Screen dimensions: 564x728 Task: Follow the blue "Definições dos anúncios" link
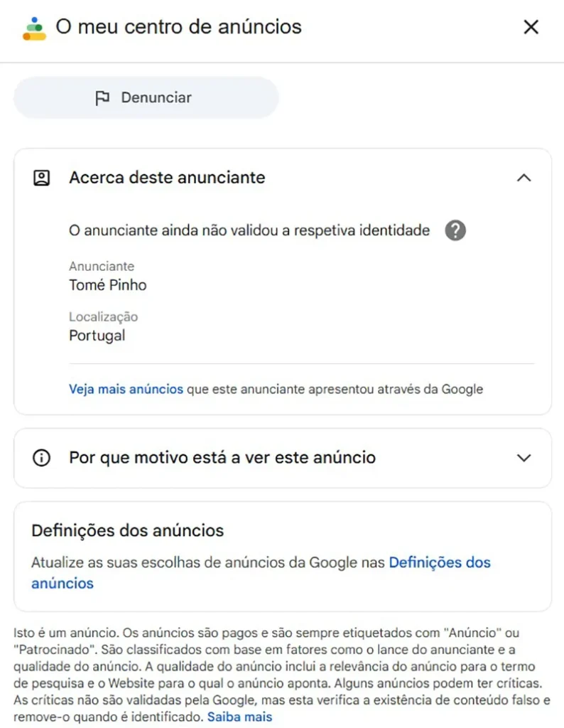[439, 563]
